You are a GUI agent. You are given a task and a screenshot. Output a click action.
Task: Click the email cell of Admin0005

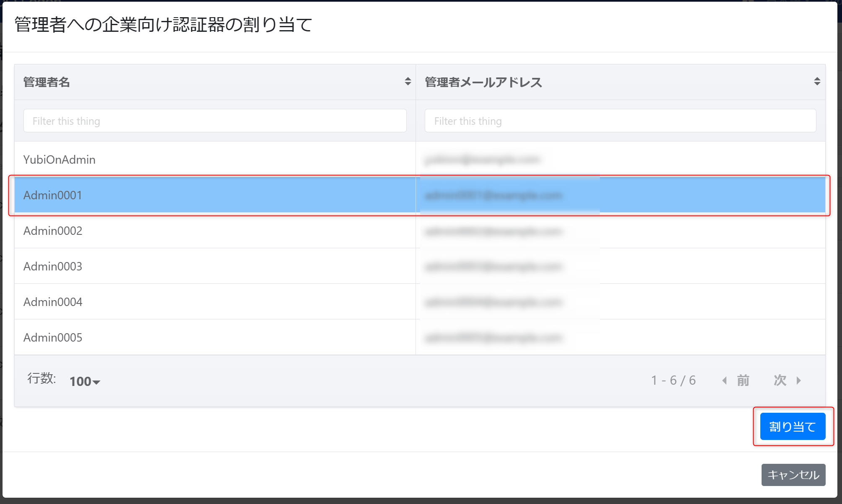point(620,337)
